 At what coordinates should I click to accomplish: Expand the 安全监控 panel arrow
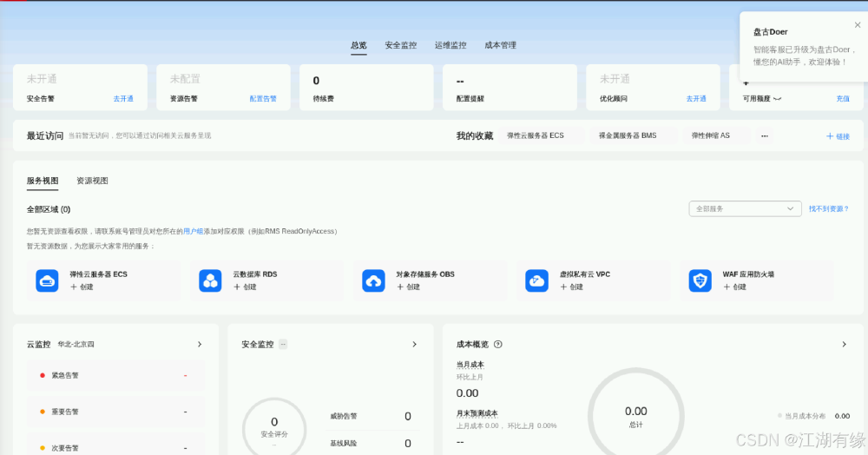tap(415, 345)
